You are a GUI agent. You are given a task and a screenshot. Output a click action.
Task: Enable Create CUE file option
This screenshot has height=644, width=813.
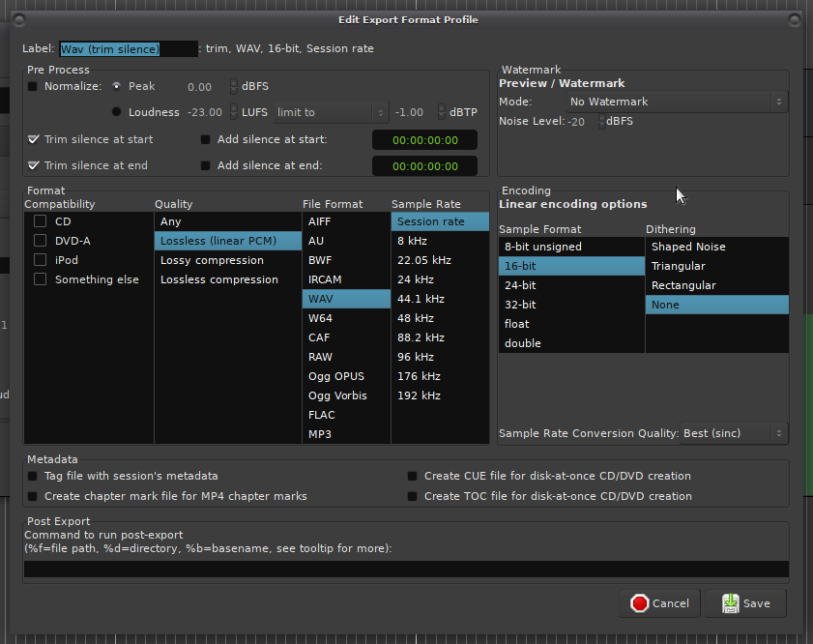point(413,476)
